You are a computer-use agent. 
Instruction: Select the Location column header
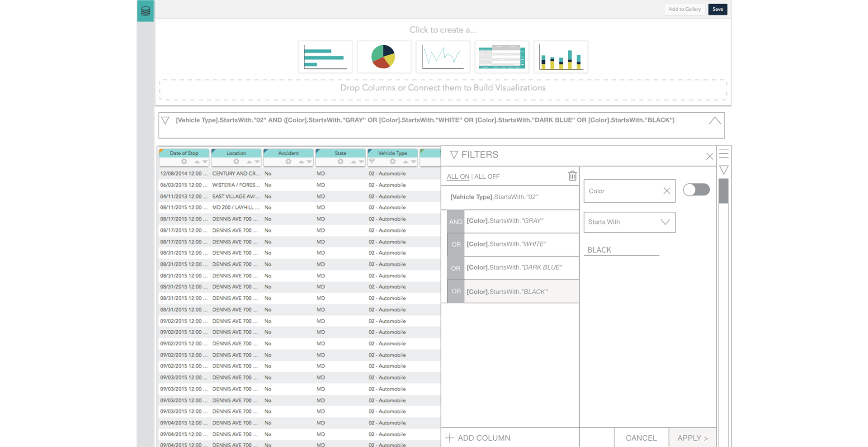point(236,153)
